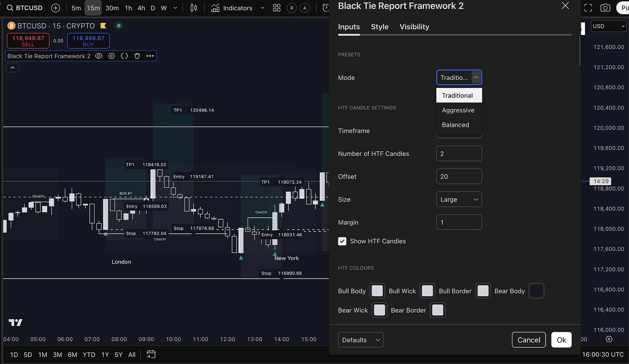Click the A circle icon in toolbar
The image size is (629, 364).
[x=305, y=8]
